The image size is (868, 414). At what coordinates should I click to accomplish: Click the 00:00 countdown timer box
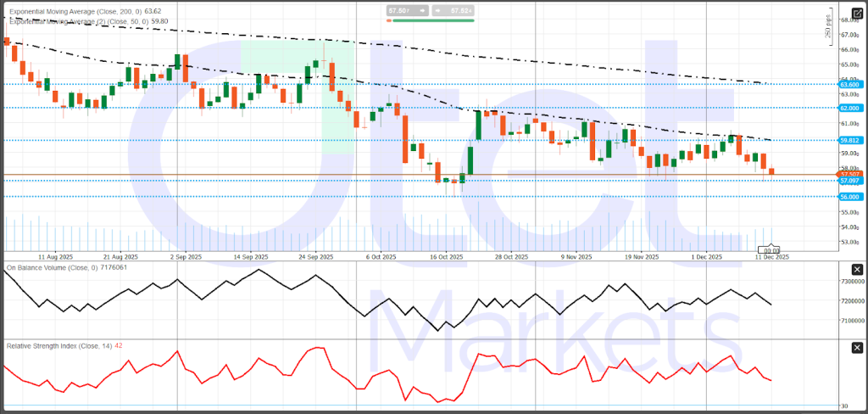[x=771, y=250]
